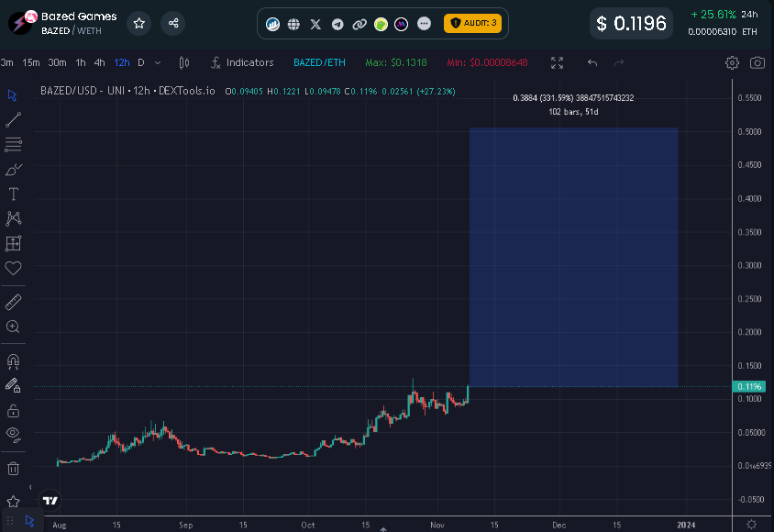Click the fullscreen chart icon
The width and height of the screenshot is (774, 532).
point(557,62)
